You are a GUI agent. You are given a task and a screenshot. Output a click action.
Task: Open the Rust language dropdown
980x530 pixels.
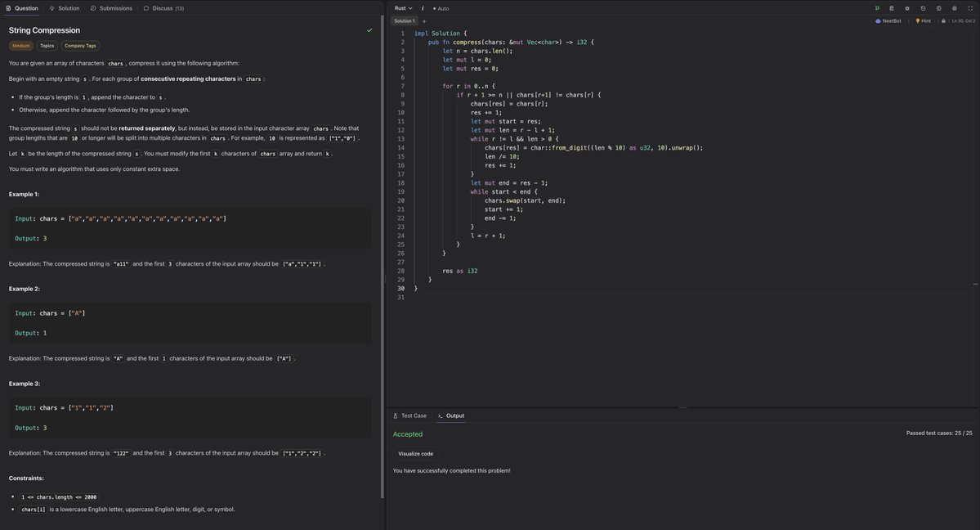click(x=403, y=8)
